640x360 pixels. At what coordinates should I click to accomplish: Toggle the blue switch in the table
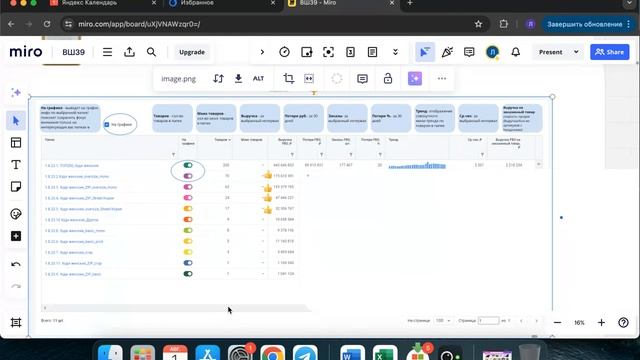(x=188, y=263)
